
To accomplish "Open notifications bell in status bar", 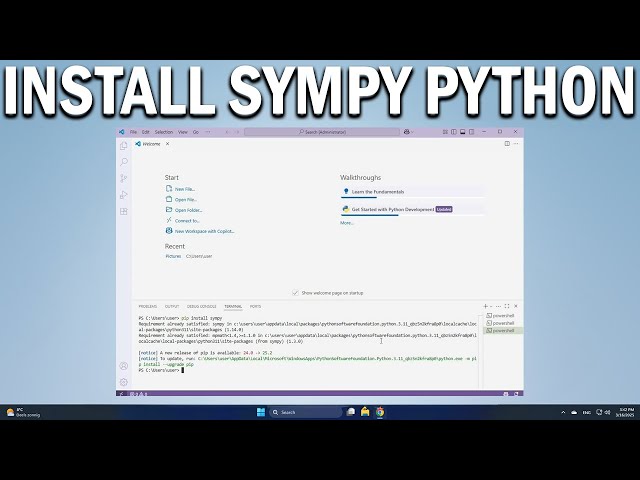I will pos(516,394).
